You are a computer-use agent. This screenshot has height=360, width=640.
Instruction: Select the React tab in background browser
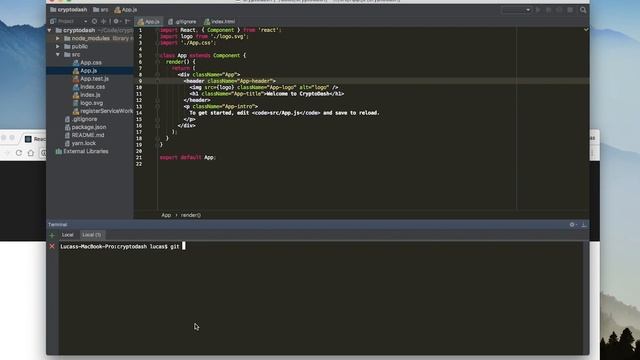(35, 139)
